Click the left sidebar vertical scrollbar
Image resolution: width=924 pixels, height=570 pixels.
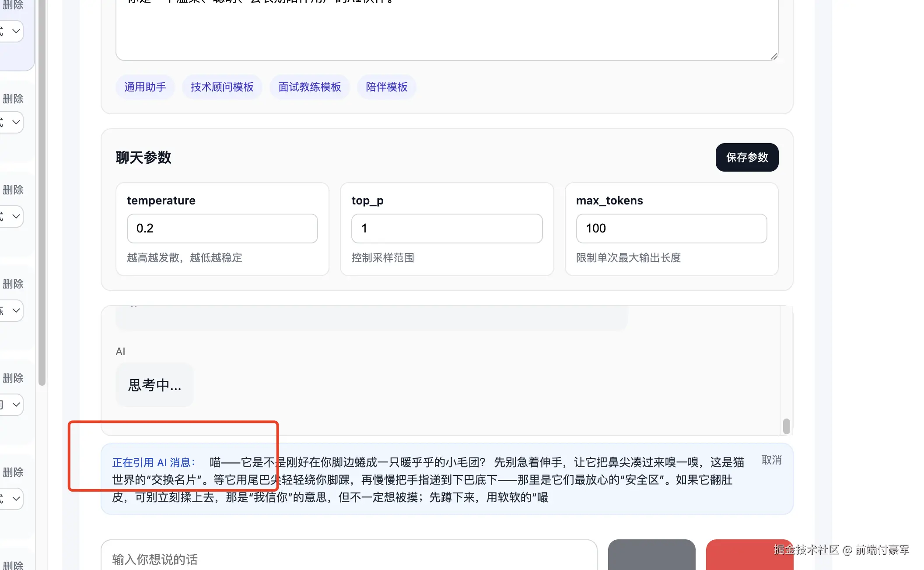(42, 193)
